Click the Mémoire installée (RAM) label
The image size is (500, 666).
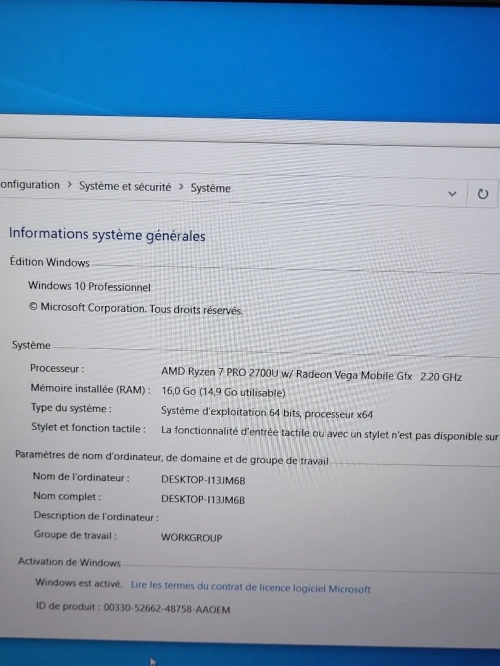[90, 389]
